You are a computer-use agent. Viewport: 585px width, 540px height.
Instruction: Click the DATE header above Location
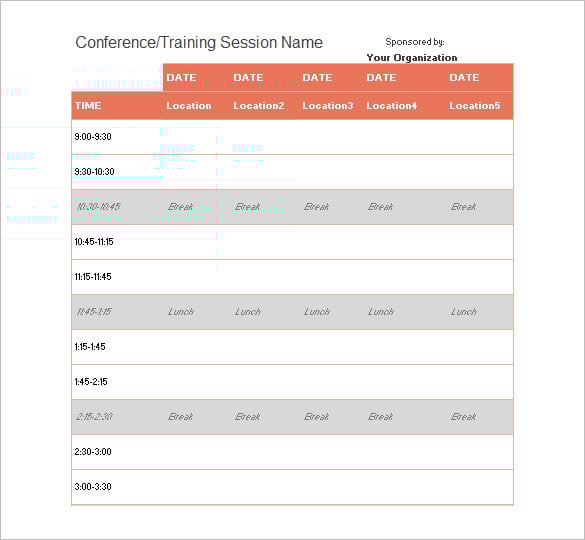coord(181,78)
